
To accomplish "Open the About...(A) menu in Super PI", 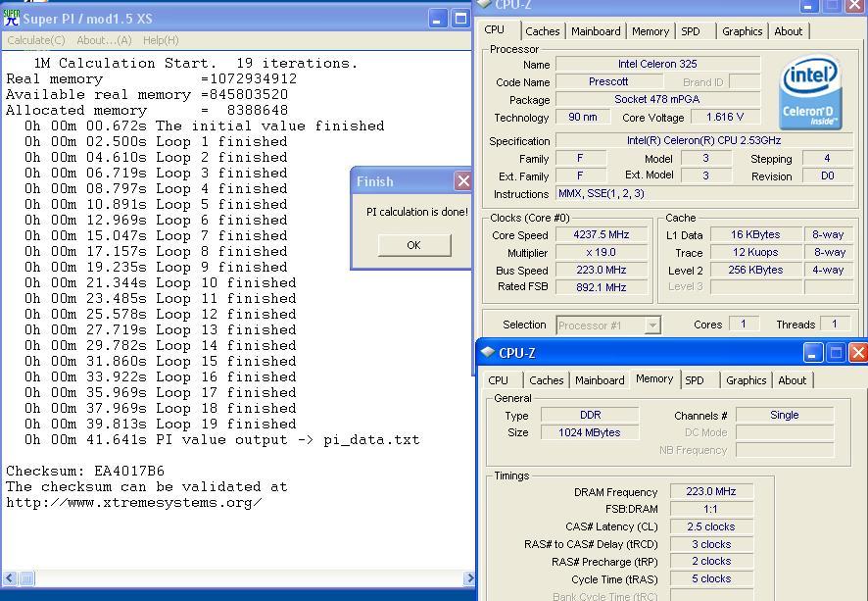I will [104, 40].
